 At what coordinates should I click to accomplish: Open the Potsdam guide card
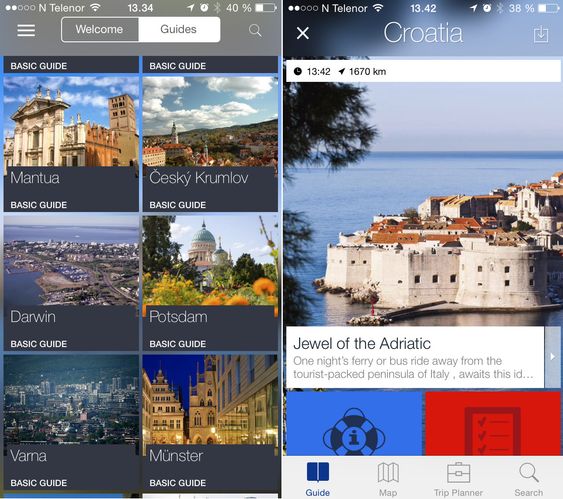tap(210, 282)
